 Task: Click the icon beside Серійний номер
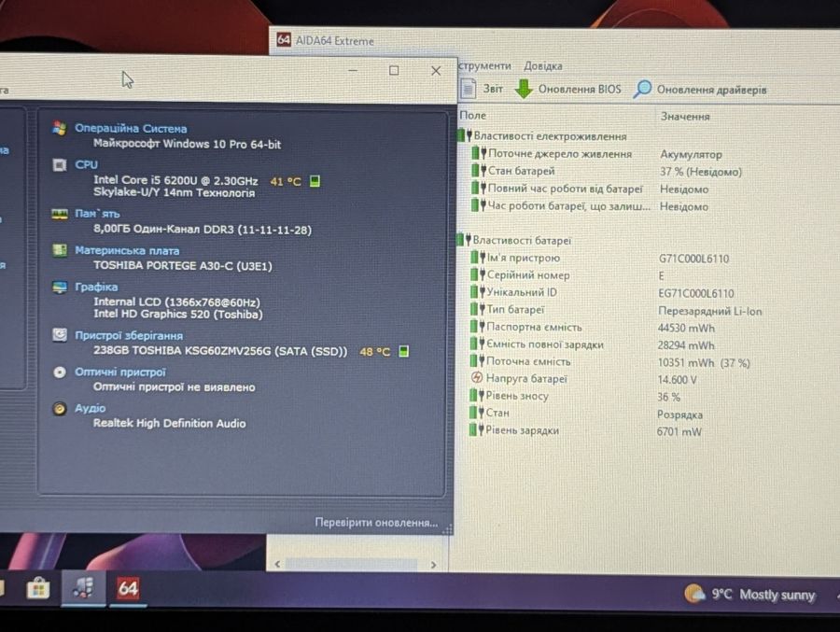[x=477, y=275]
